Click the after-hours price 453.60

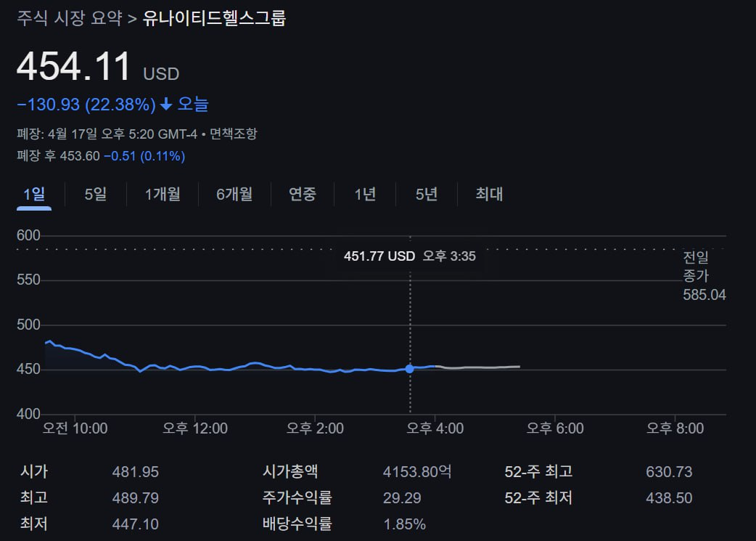click(80, 156)
